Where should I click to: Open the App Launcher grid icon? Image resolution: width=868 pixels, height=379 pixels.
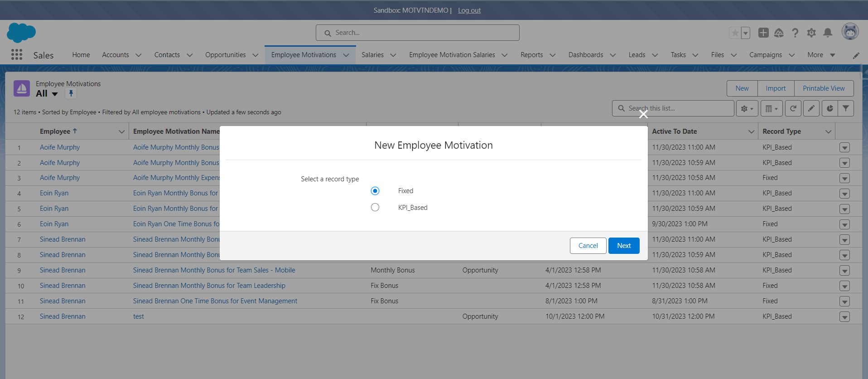pyautogui.click(x=17, y=54)
